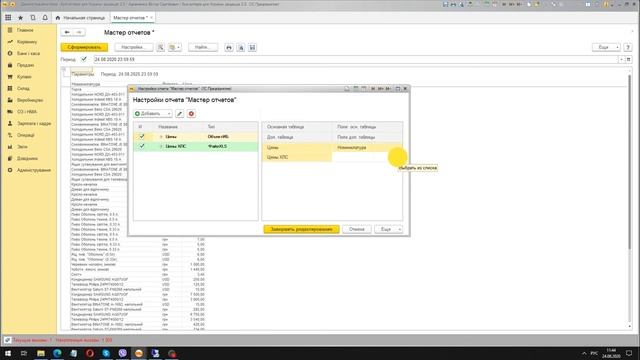The width and height of the screenshot is (640, 360).
Task: Switch to Начальная страница tab
Action: [x=80, y=18]
